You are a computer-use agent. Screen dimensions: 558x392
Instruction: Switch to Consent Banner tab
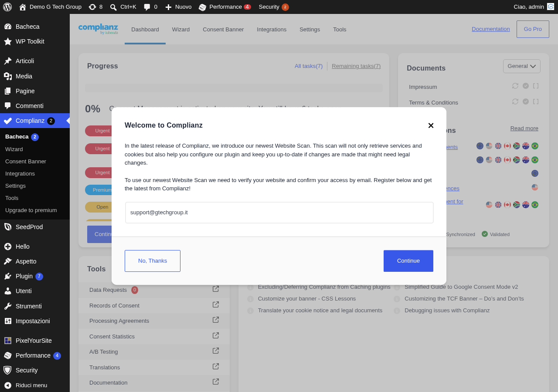tap(223, 30)
